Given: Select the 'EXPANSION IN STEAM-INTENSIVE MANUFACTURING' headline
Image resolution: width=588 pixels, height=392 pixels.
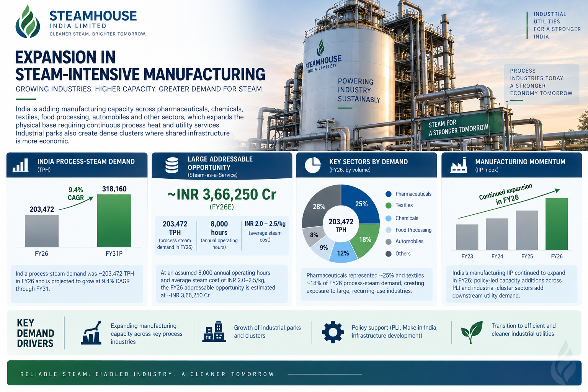Looking at the screenshot, I should [140, 65].
